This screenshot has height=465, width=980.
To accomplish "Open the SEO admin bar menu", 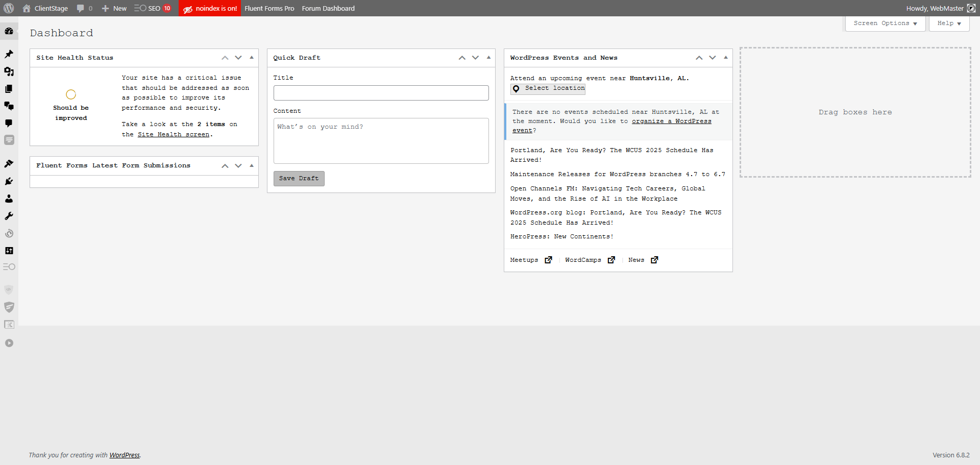I will [152, 8].
